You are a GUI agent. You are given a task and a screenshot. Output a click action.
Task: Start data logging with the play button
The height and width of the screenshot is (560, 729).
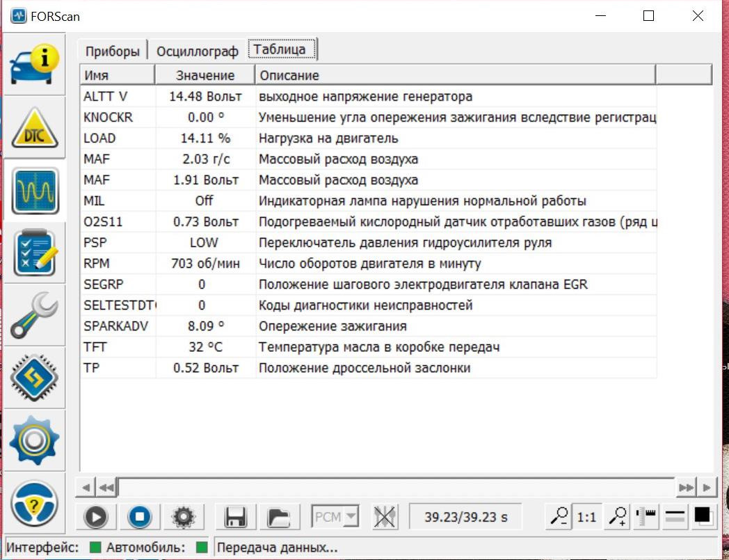pos(96,517)
